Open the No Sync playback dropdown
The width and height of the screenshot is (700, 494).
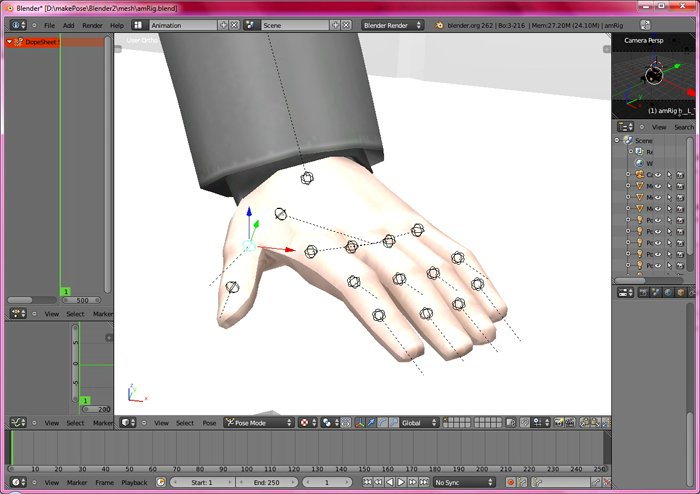[x=463, y=482]
